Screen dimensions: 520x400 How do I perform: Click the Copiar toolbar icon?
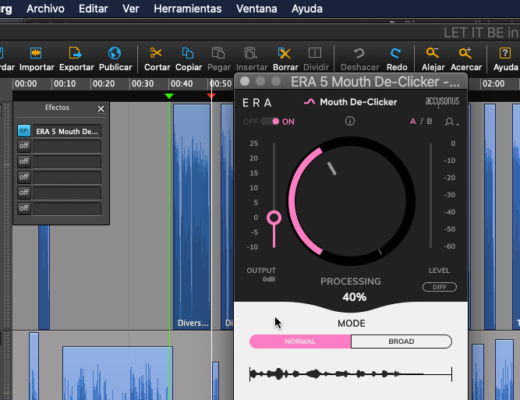[188, 53]
